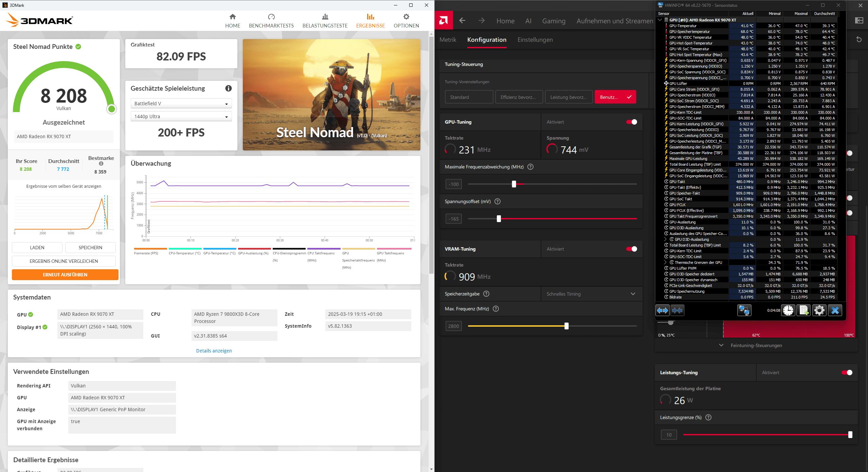Click Max. Frequenz slider handle

(566, 326)
